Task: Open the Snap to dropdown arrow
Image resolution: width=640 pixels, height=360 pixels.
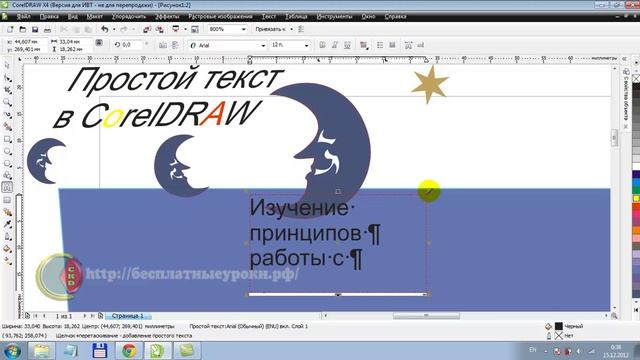Action: (291, 29)
